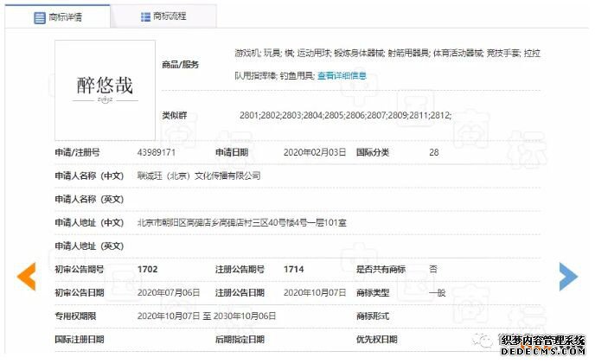Click the 醉悠哉 trademark image
The image size is (595, 364).
(x=106, y=90)
